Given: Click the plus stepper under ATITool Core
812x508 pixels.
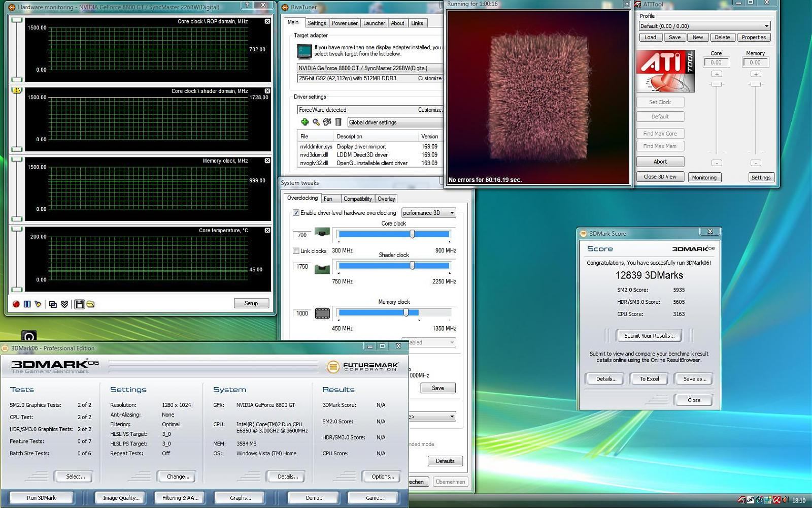Looking at the screenshot, I should tap(717, 74).
